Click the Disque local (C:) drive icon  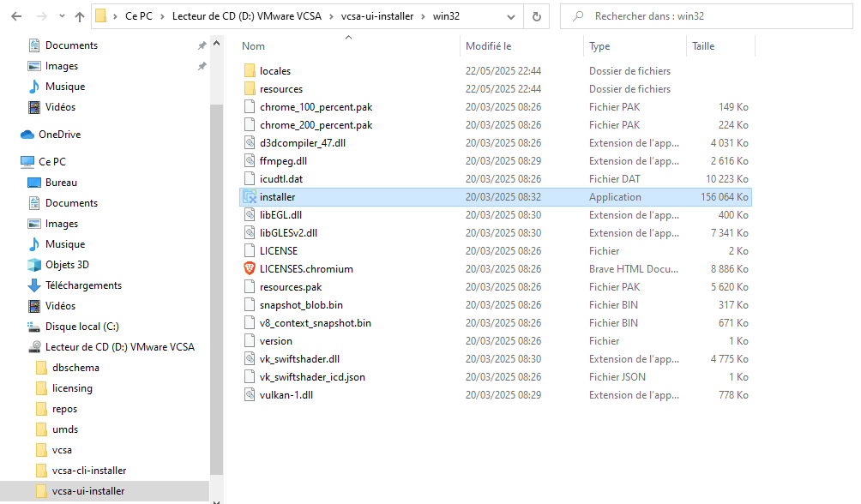(x=34, y=327)
